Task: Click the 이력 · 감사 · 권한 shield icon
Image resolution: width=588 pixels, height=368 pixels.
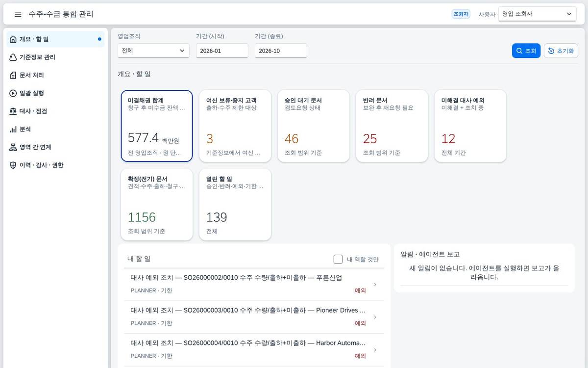Action: coord(13,165)
